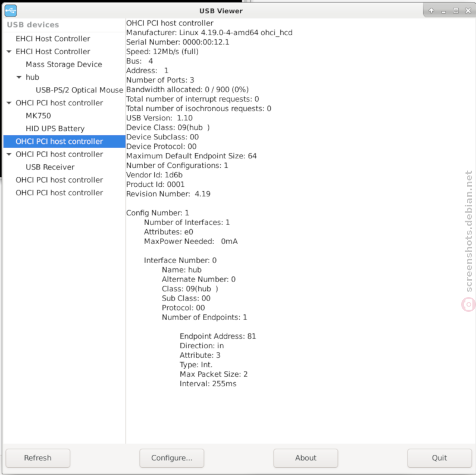476x475 pixels.
Task: Click Serial Number: 0000:00:12.1 text
Action: 177,42
